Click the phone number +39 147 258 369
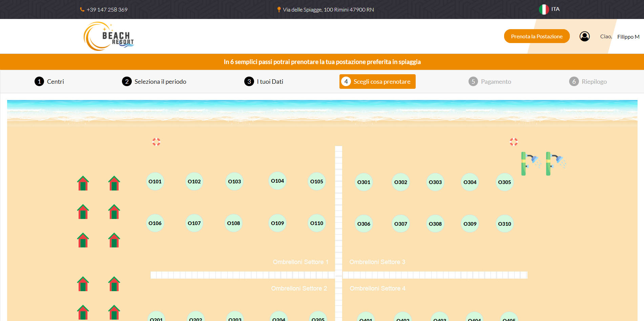644x321 pixels. 107,10
